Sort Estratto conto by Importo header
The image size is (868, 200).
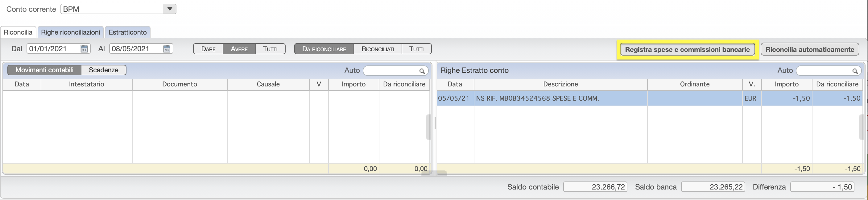point(787,84)
